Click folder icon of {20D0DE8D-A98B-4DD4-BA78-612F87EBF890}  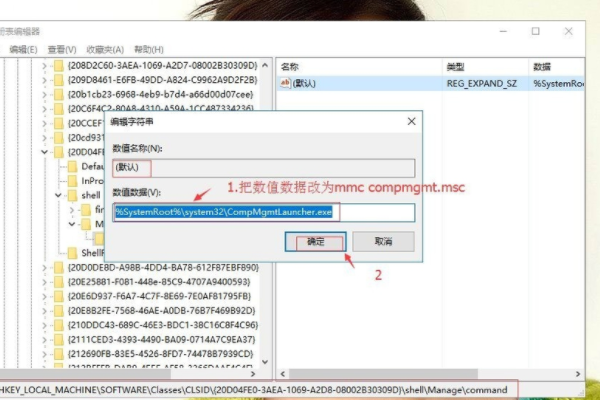coord(59,268)
